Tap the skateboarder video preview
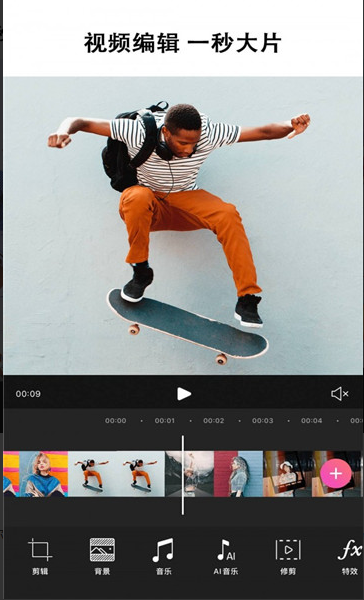Screen dimensions: 364x600 click(183, 226)
